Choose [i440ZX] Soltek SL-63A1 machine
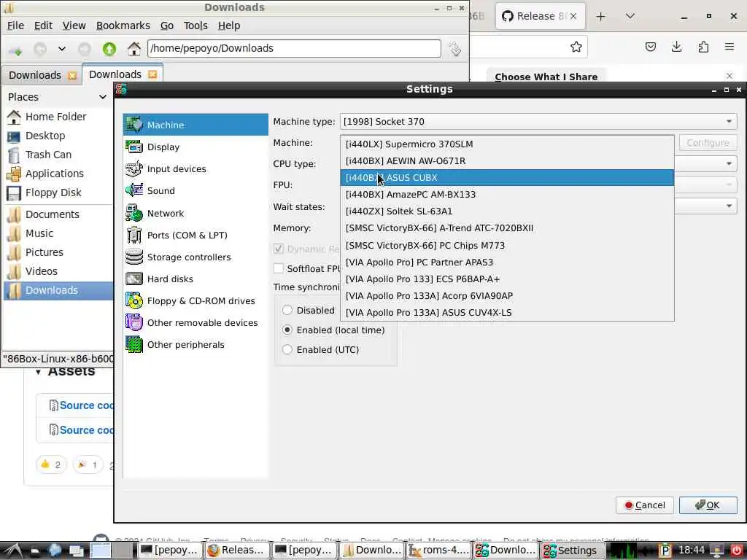This screenshot has height=560, width=747. (507, 211)
